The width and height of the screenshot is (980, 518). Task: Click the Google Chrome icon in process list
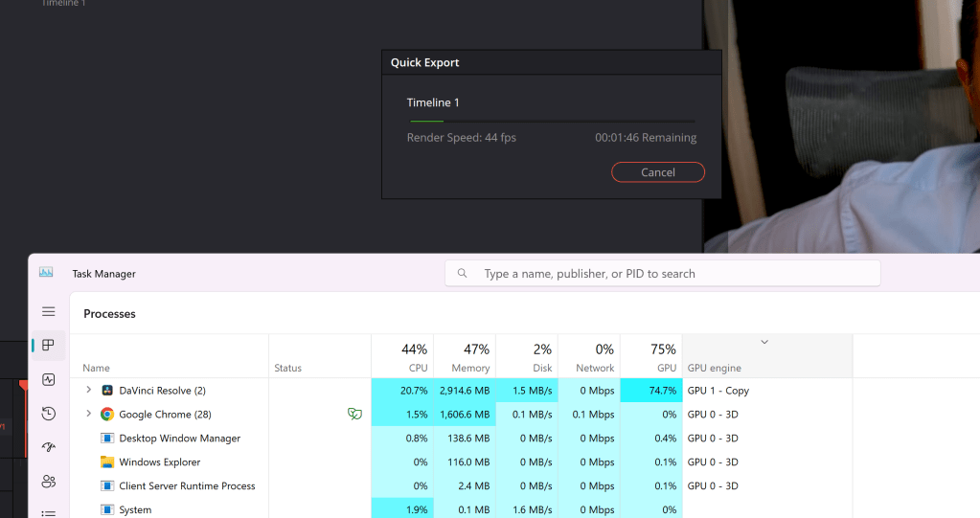point(107,415)
